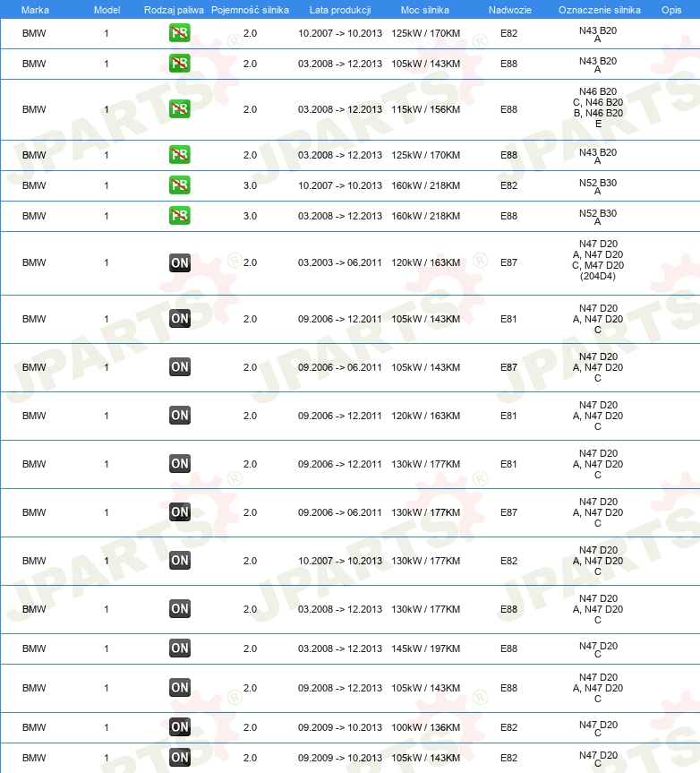Screen dimensions: 700x773
Task: Click the ON diesel icon in the 100kW/136KM row
Action: tap(179, 726)
